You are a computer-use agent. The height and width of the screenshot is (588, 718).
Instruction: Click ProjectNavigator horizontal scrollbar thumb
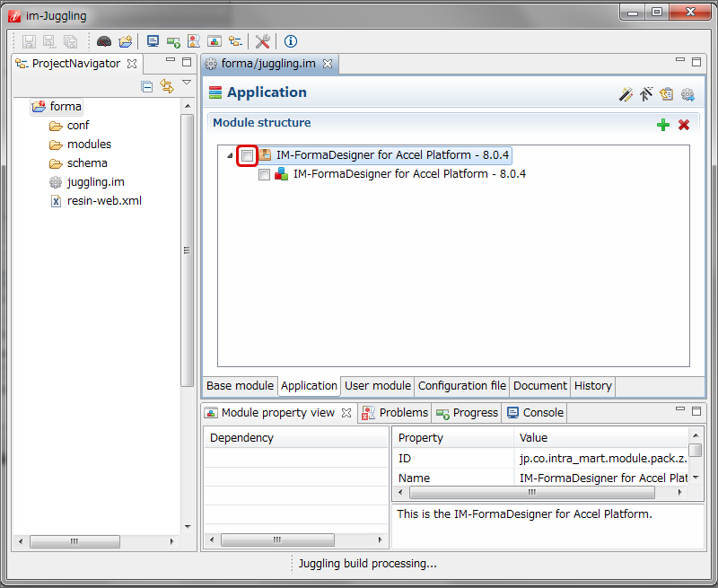point(74,541)
